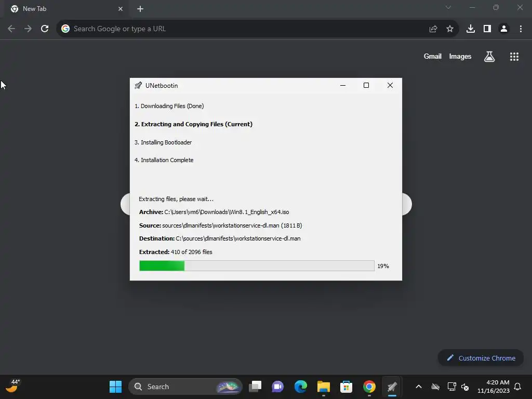Viewport: 532px width, 399px height.
Task: Open the clock showing 4:20 AM
Action: (494, 387)
